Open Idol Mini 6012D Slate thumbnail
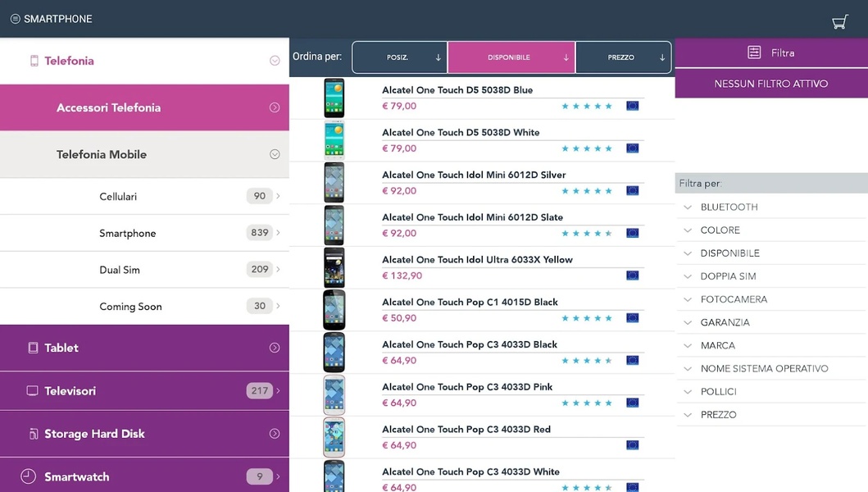Image resolution: width=868 pixels, height=492 pixels. pos(334,225)
